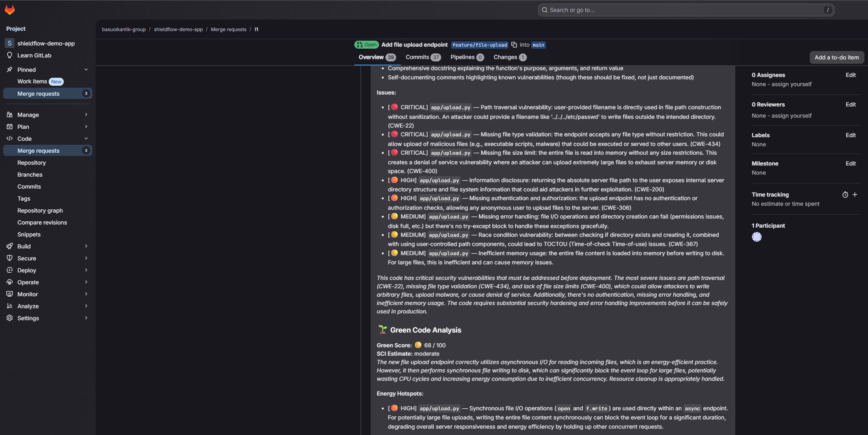The height and width of the screenshot is (435, 868).
Task: Open the Build rocket sidebar item
Action: tap(24, 246)
